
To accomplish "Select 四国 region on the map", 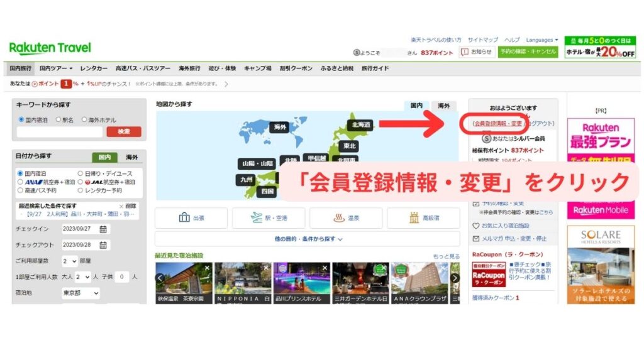I will tap(267, 191).
